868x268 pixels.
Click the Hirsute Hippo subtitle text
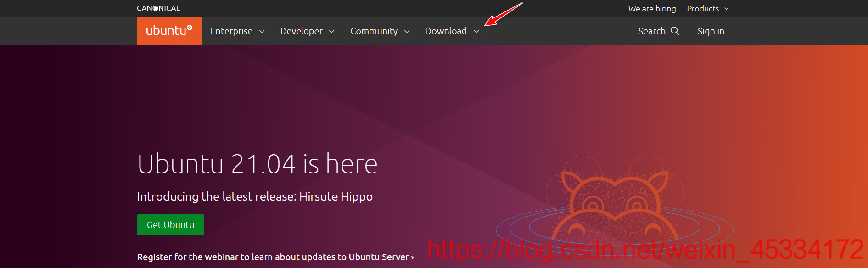click(255, 196)
